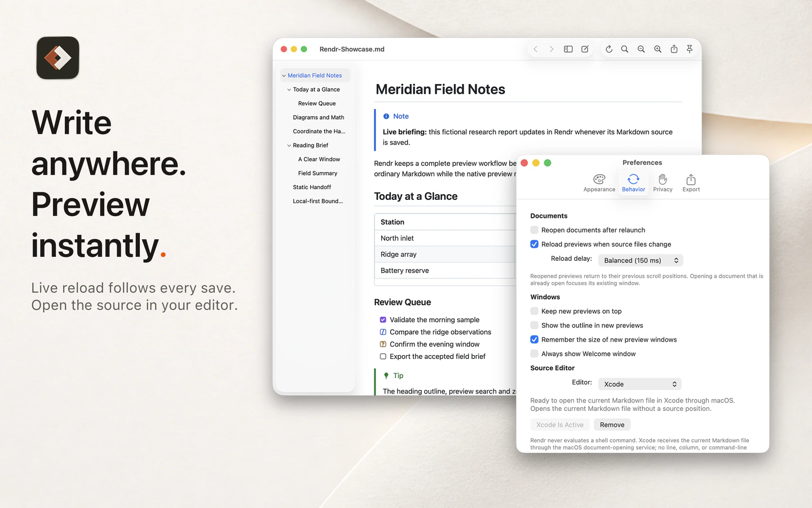812x508 pixels.
Task: Select Field Summary in the outline
Action: [317, 173]
